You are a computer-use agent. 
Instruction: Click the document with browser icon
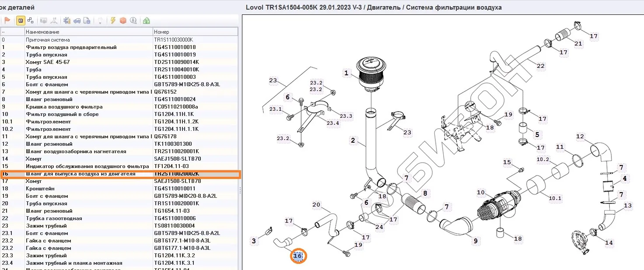tap(87, 21)
